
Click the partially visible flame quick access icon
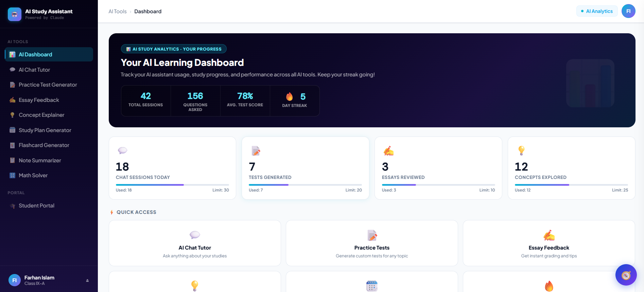click(x=549, y=286)
